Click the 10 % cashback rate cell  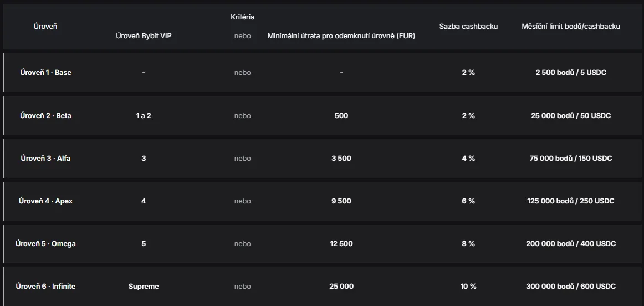468,286
